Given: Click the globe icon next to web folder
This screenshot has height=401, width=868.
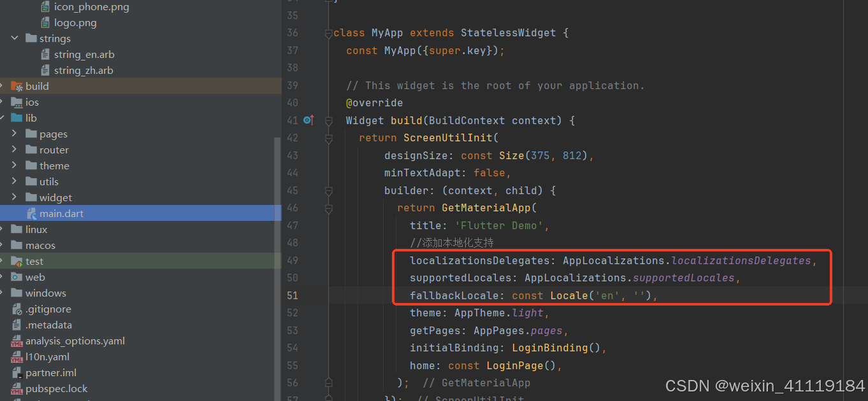Looking at the screenshot, I should pos(17,277).
